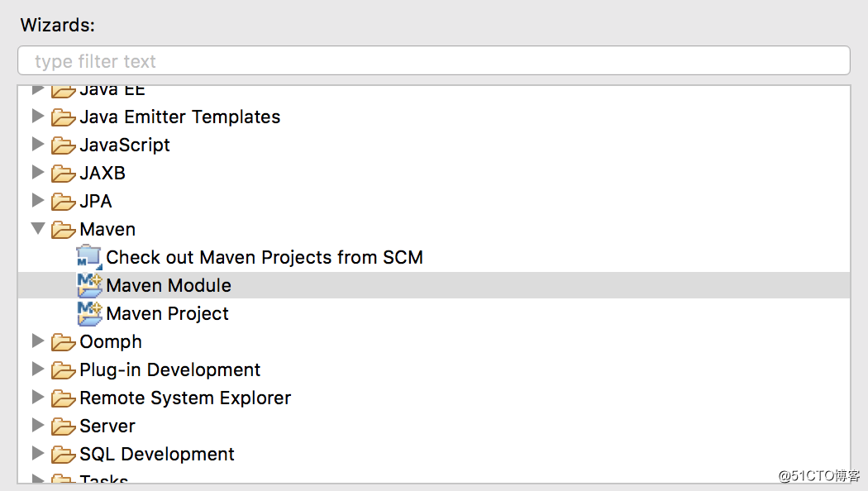Image resolution: width=868 pixels, height=491 pixels.
Task: Select the Maven Project wizard entry
Action: (x=167, y=314)
